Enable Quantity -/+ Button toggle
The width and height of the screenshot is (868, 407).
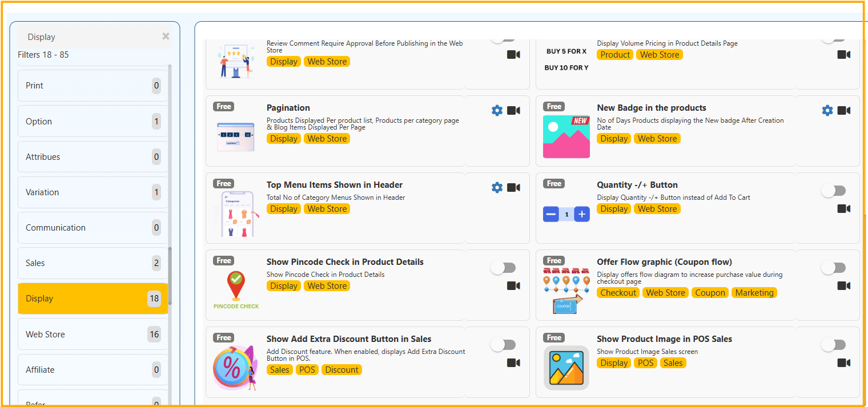[x=833, y=191]
